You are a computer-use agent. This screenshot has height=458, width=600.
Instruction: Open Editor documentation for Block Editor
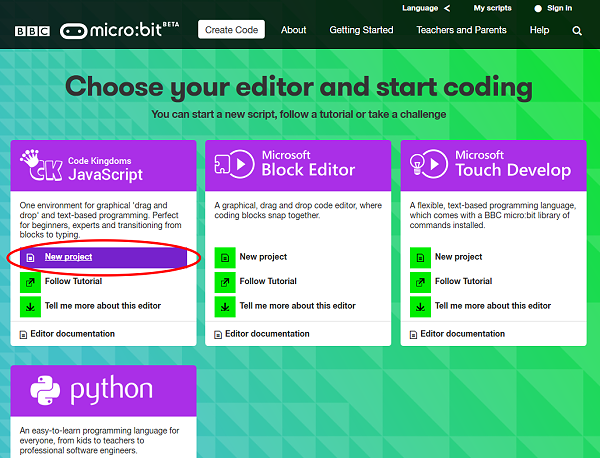(267, 334)
